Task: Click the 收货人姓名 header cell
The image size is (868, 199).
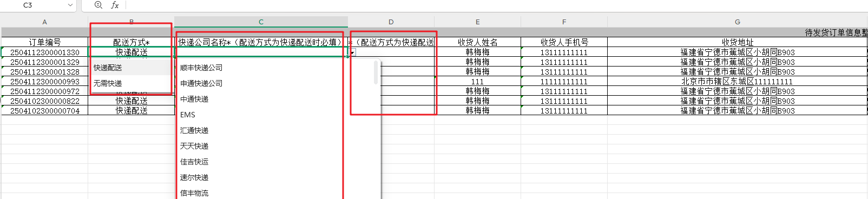Action: [477, 42]
